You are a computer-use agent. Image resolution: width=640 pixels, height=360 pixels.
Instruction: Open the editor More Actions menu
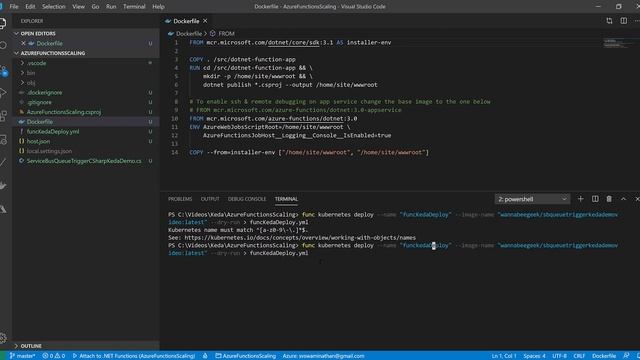click(637, 21)
